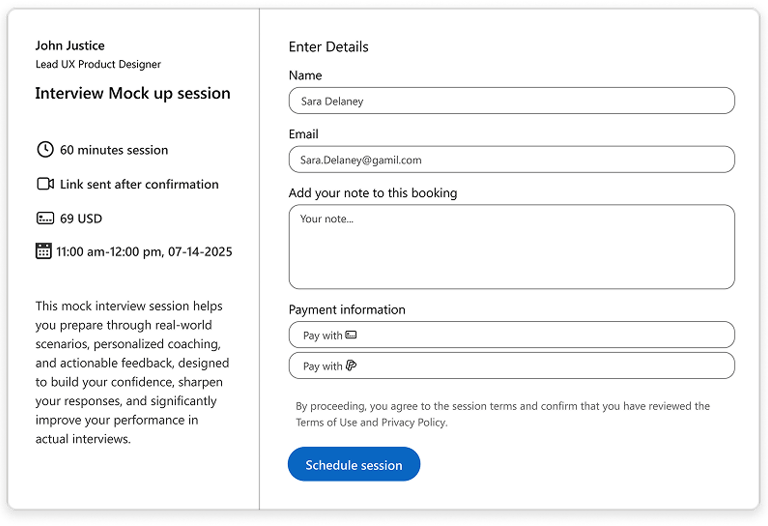Focus the Email input field
This screenshot has width=768, height=526.
(511, 160)
